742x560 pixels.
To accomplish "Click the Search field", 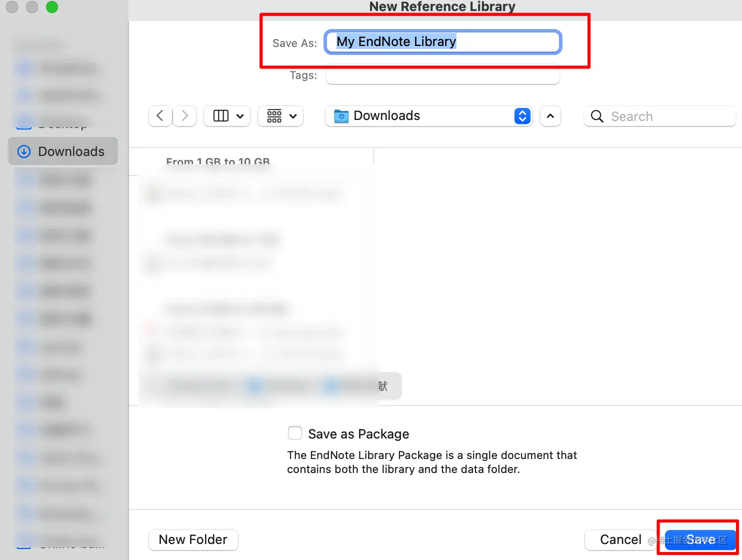I will point(659,116).
